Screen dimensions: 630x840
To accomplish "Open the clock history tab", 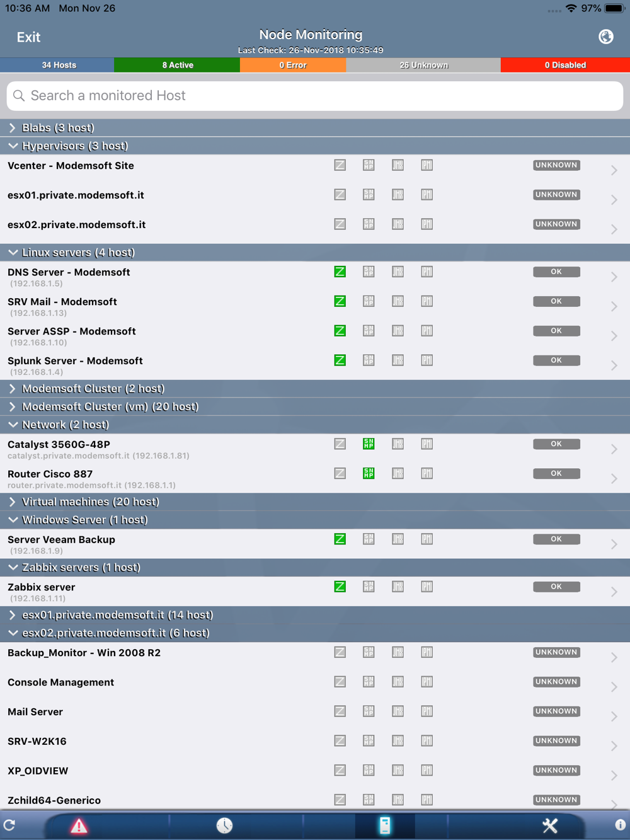I will pyautogui.click(x=224, y=826).
